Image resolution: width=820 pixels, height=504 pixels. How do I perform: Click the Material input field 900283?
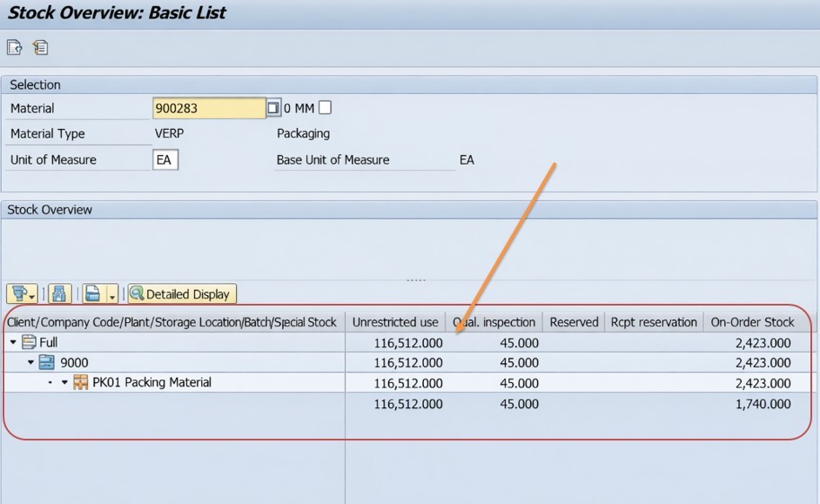pyautogui.click(x=208, y=108)
